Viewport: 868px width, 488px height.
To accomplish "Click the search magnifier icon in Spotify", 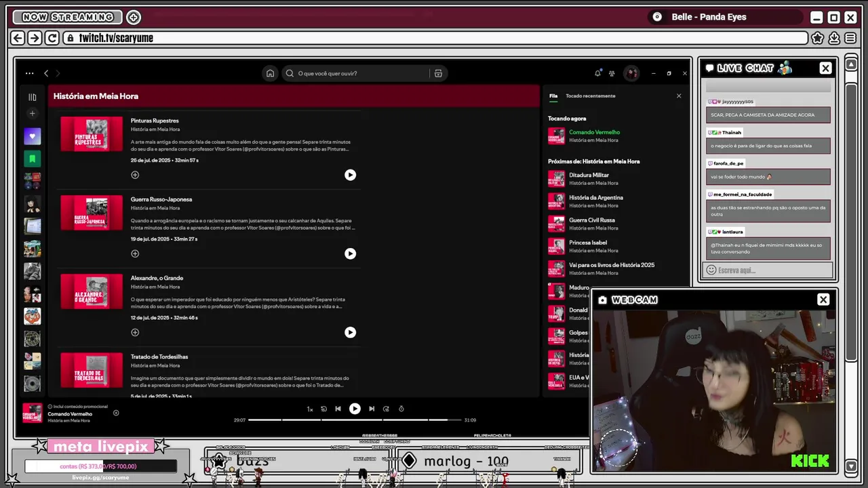I will (290, 73).
